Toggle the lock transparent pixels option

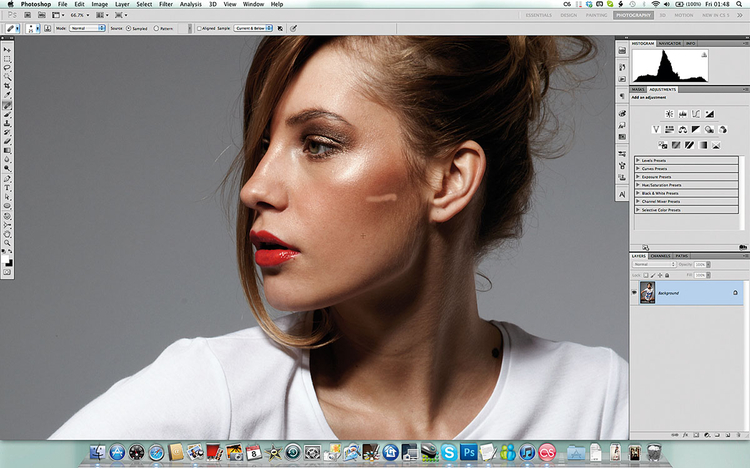coord(646,275)
